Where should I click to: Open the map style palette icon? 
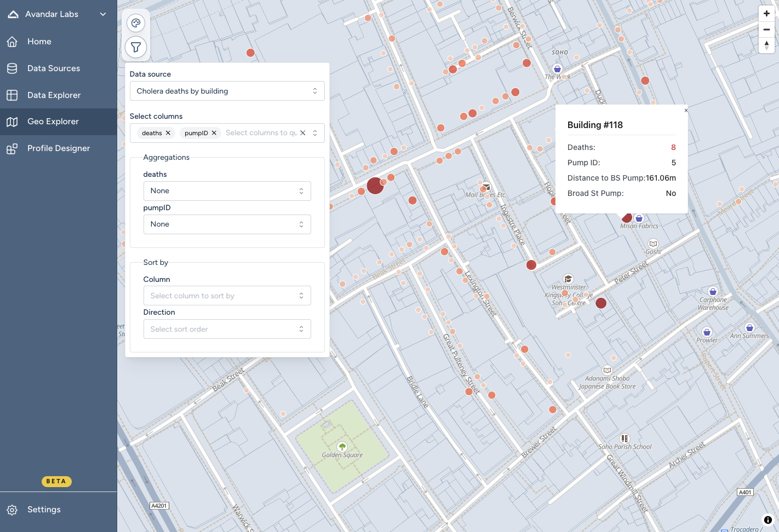tap(136, 23)
